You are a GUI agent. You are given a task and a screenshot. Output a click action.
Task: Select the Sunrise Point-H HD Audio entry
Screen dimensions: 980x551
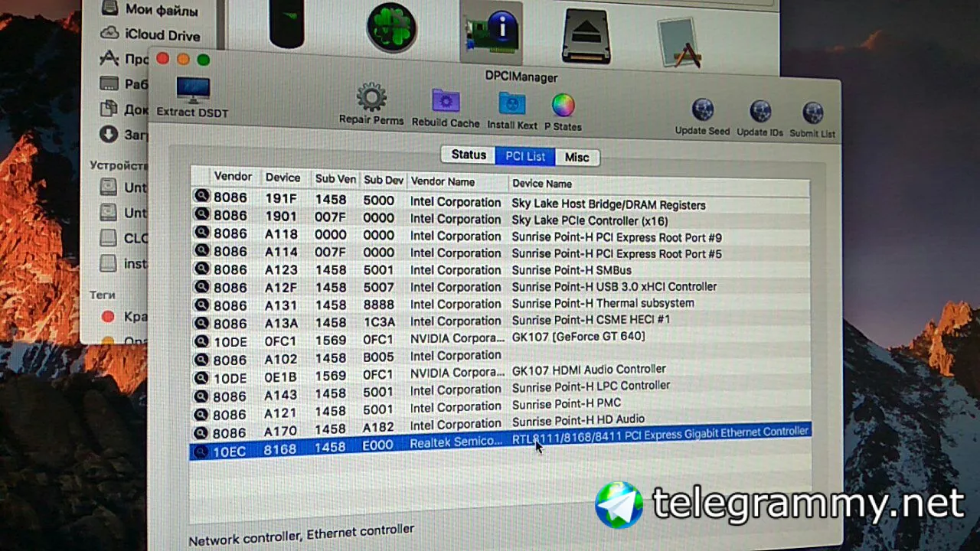[x=501, y=425]
